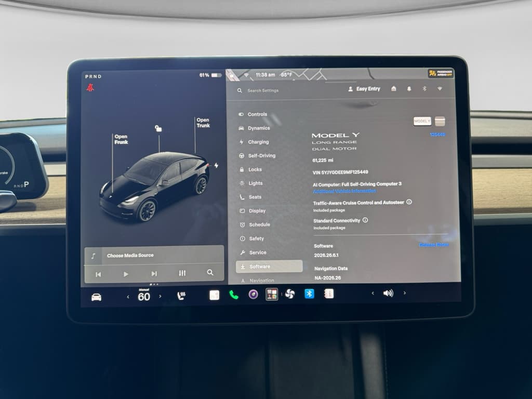Open the app launcher grid icon

point(272,294)
